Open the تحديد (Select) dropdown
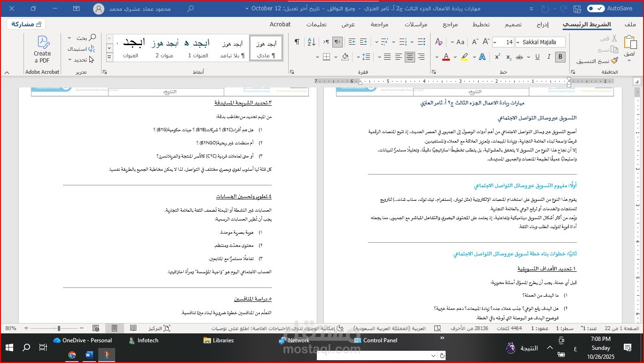This screenshot has width=644, height=363. [x=81, y=60]
